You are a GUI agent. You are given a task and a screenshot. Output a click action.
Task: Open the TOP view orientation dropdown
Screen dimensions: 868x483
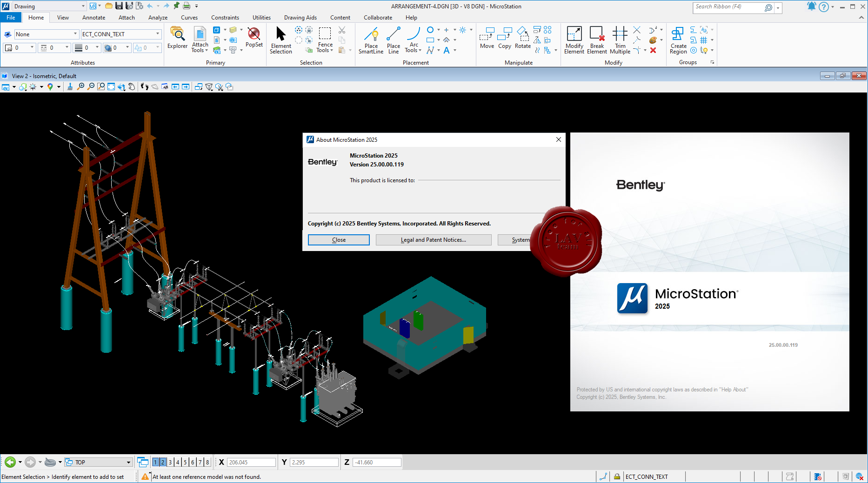coord(128,462)
